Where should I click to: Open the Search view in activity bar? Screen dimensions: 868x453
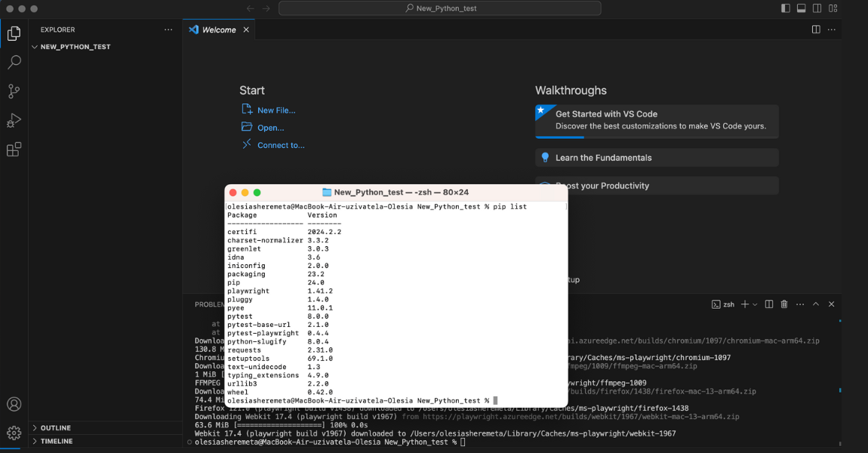click(x=14, y=63)
